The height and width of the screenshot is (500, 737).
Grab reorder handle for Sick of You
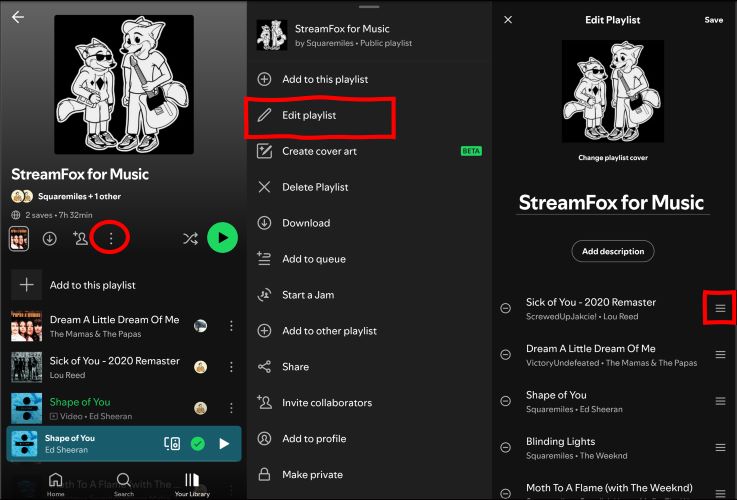(720, 308)
